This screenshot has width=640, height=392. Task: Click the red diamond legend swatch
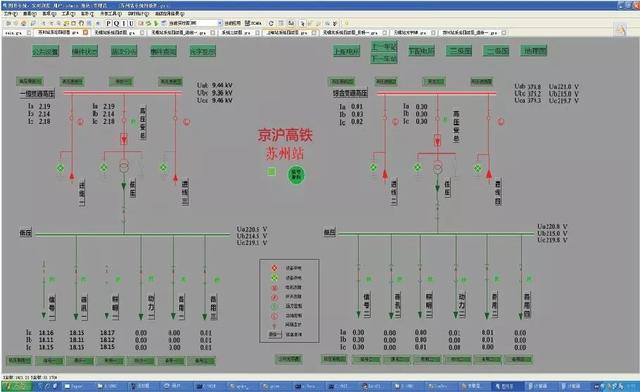[274, 268]
